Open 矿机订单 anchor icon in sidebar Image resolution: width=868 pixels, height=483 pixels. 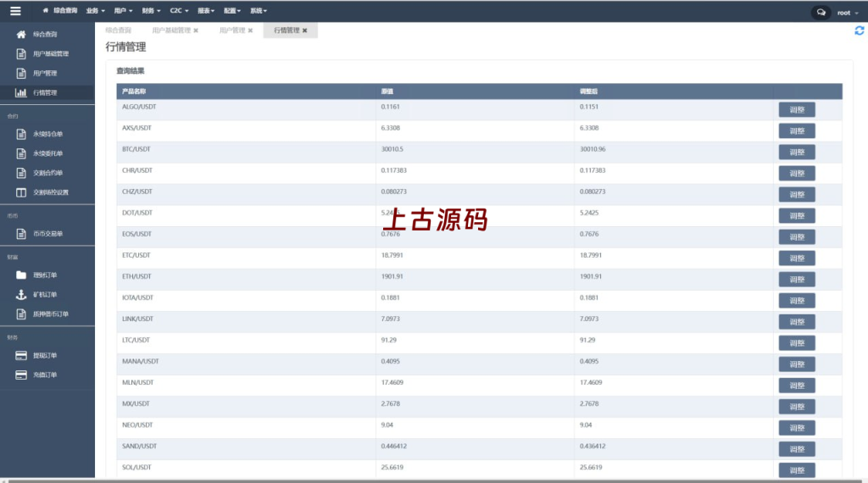tap(21, 294)
